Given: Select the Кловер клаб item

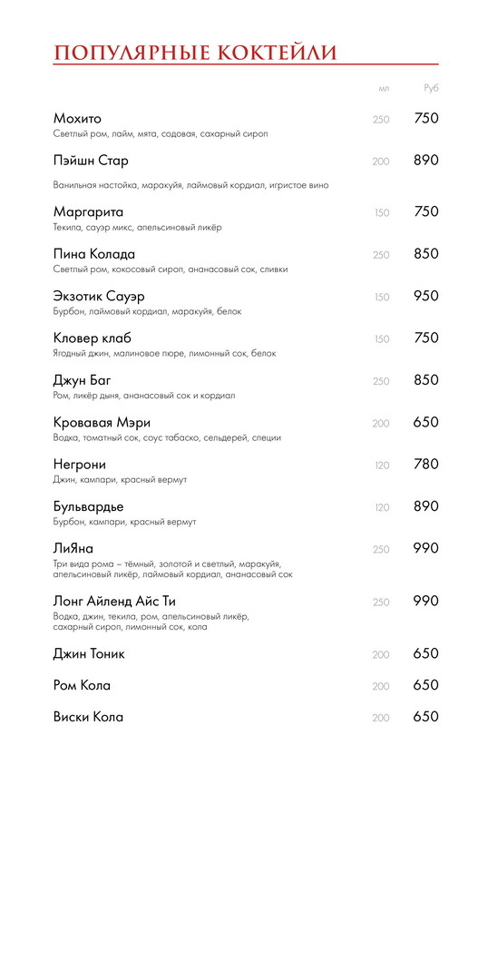Looking at the screenshot, I should (x=93, y=338).
